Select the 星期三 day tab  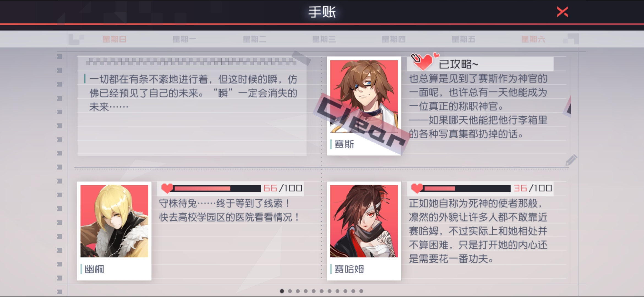[324, 39]
